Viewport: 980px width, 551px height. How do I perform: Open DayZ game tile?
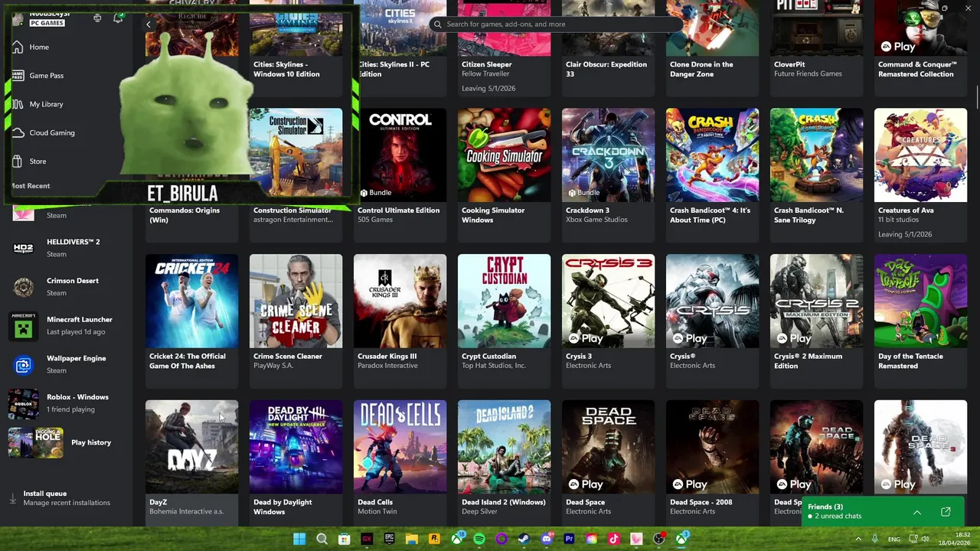pos(191,462)
